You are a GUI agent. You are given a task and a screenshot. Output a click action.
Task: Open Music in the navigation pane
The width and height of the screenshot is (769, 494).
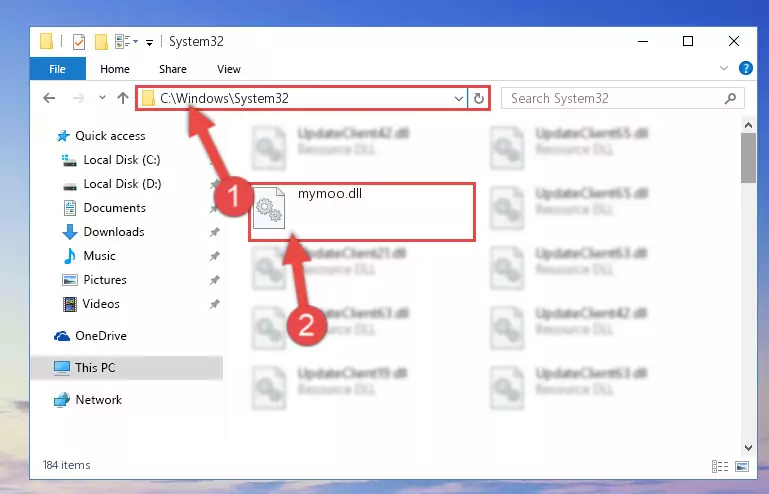click(99, 256)
